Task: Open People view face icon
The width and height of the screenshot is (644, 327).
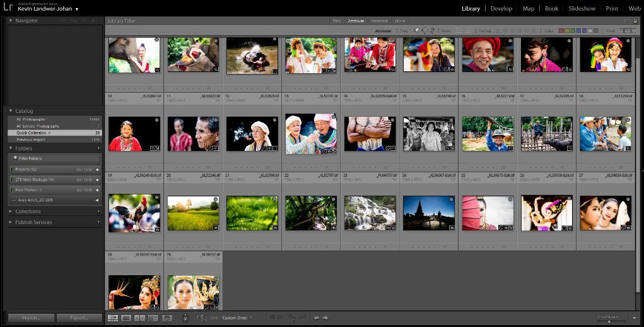Action: pyautogui.click(x=167, y=318)
